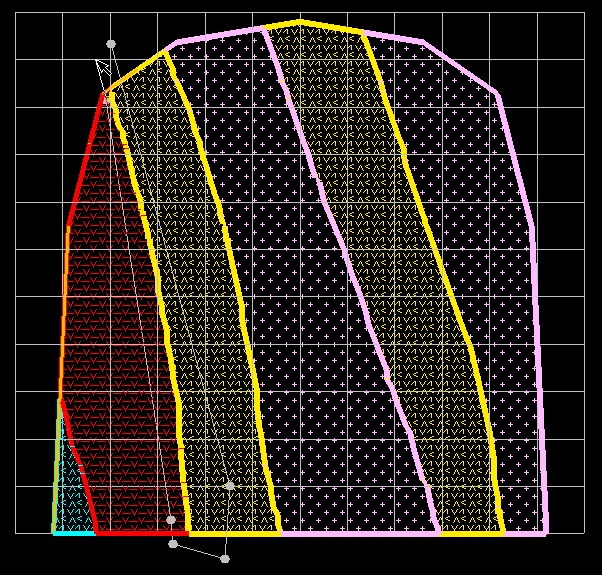Screen dimensions: 602x575
Task: Select the grey control point inside the yellow band
Action: [x=230, y=486]
